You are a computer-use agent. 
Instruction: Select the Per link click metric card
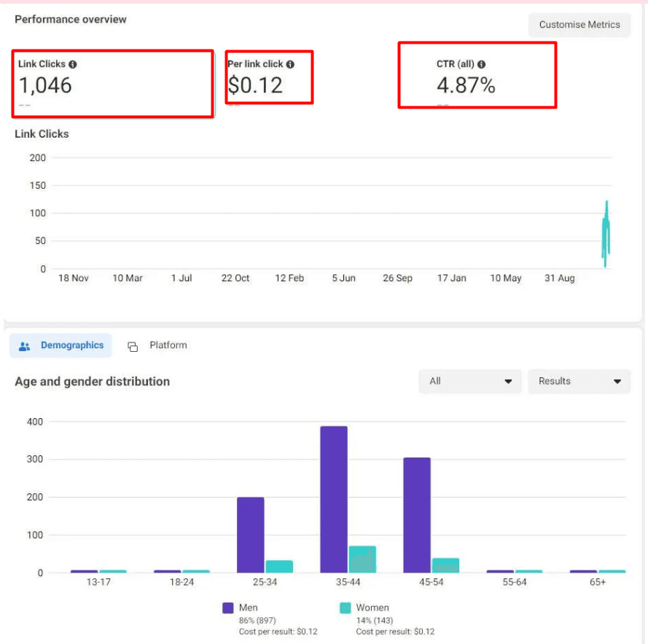[x=269, y=76]
